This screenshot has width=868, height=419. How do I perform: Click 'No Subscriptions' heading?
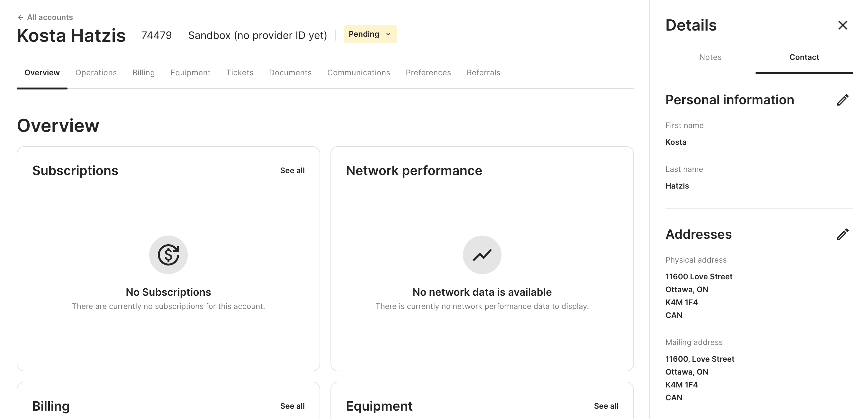(168, 292)
